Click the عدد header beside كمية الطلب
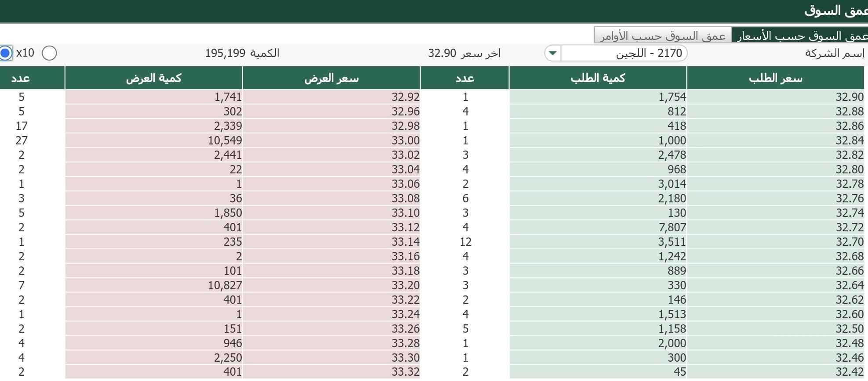This screenshot has width=868, height=381. tap(465, 78)
